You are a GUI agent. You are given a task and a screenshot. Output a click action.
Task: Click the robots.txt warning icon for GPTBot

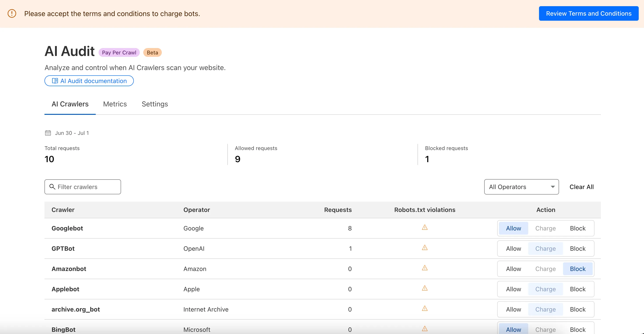pyautogui.click(x=425, y=248)
